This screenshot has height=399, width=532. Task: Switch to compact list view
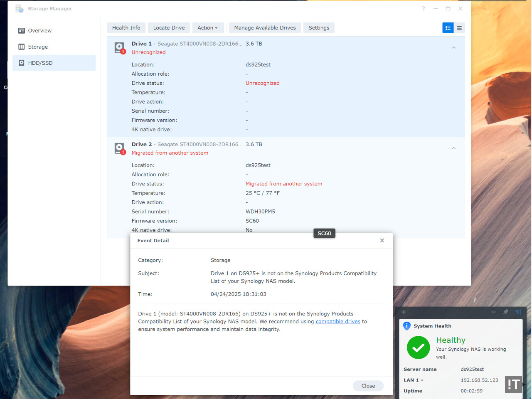[459, 28]
